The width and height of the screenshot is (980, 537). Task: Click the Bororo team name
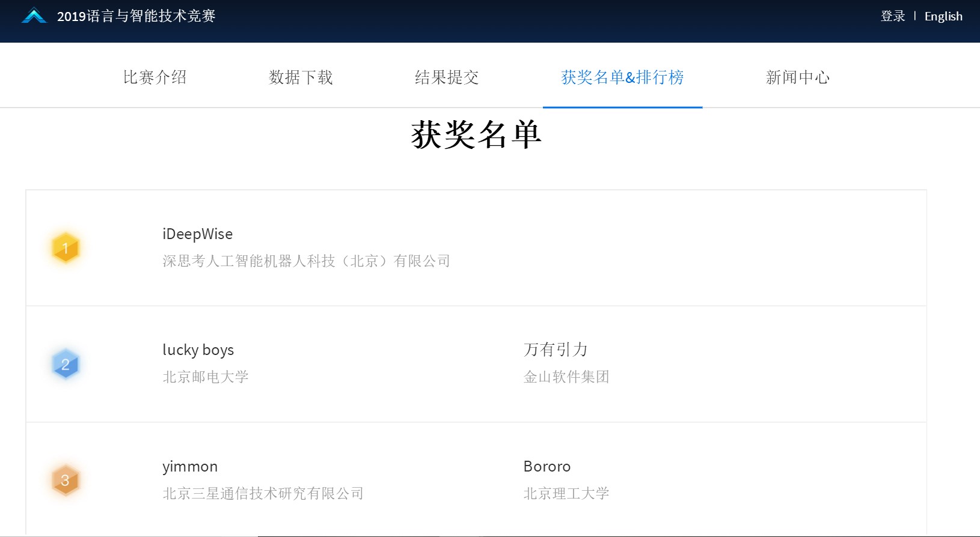547,466
